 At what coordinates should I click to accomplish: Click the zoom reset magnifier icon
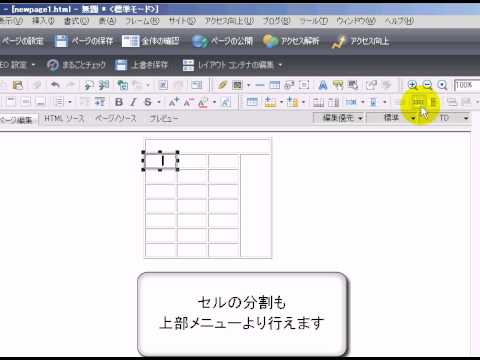[x=442, y=85]
